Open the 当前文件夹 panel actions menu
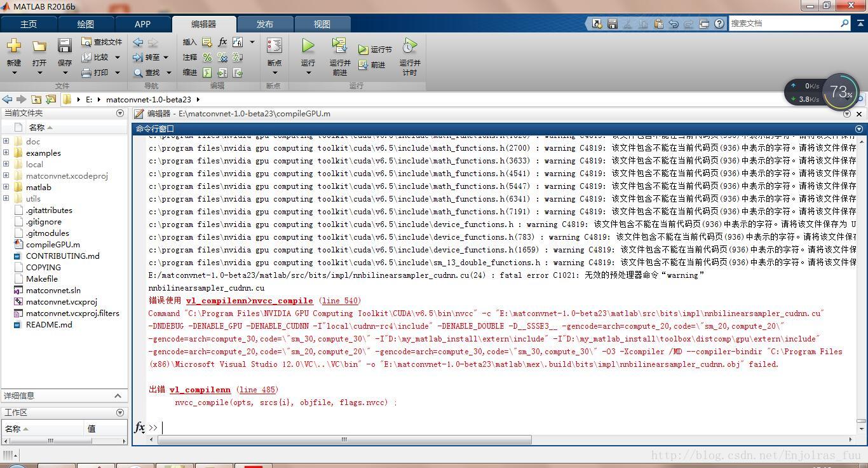The image size is (868, 468). pyautogui.click(x=120, y=113)
